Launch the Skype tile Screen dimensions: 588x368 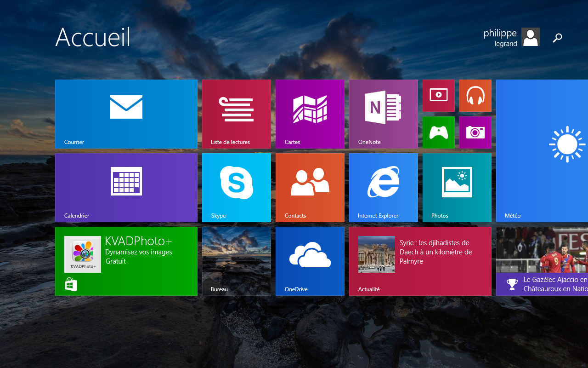[237, 188]
